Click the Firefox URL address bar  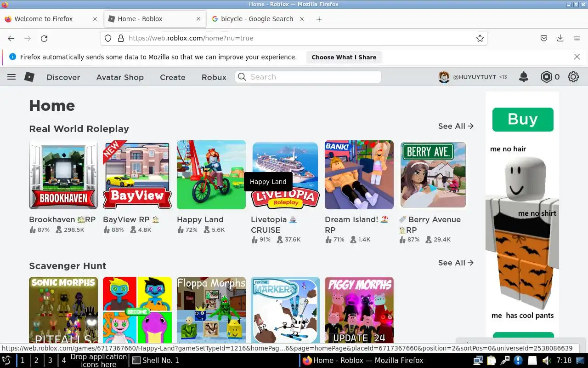[294, 38]
